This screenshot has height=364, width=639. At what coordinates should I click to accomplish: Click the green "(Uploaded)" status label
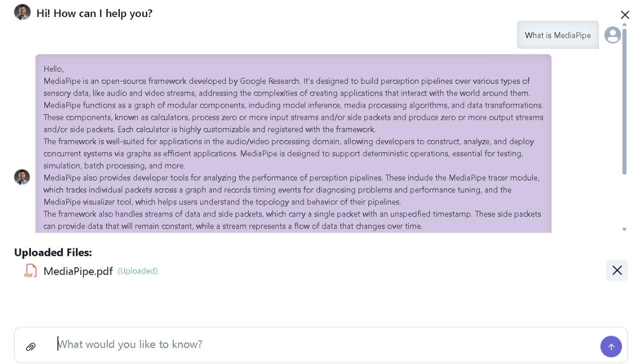tap(138, 271)
